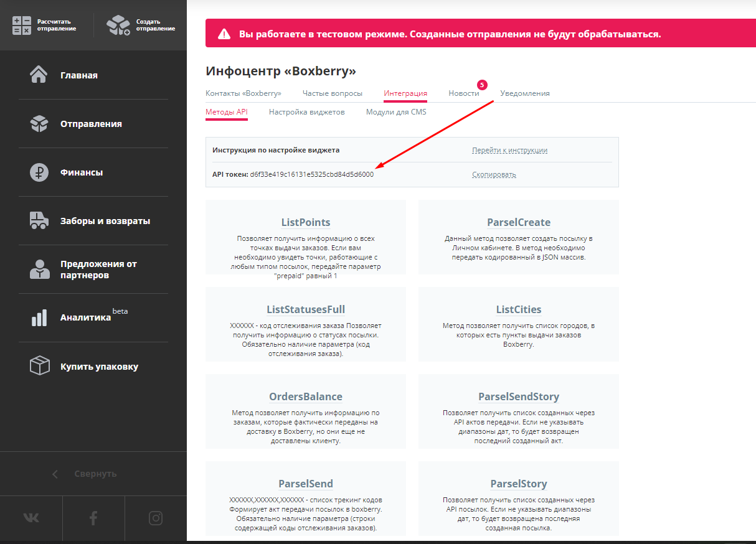Open the Facebook icon in sidebar footer
This screenshot has width=756, height=544.
click(93, 517)
